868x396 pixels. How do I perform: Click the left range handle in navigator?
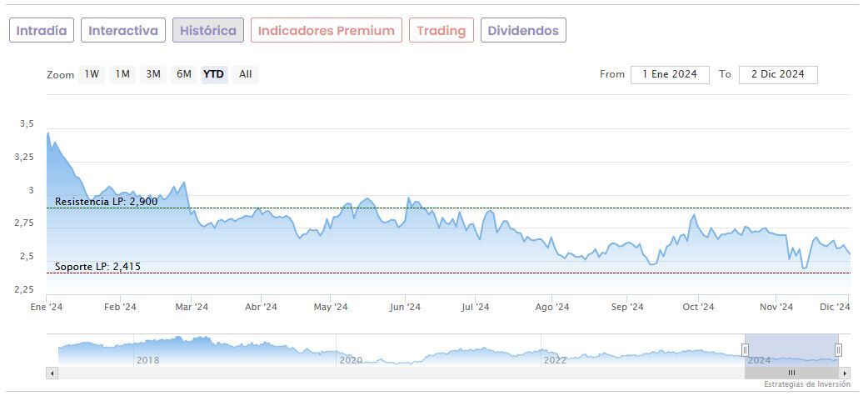tap(745, 350)
